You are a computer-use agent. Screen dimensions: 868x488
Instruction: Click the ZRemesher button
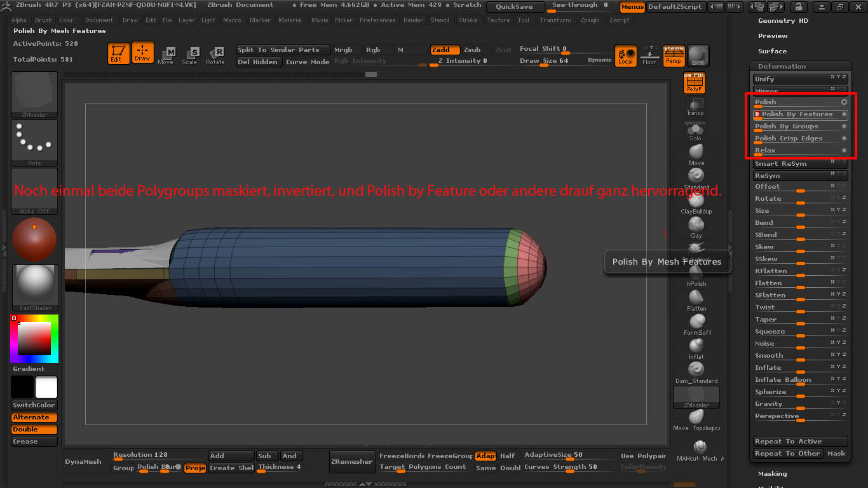351,461
